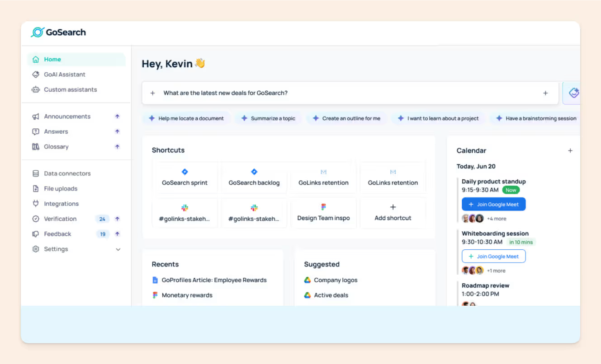Select 'Have a brainstorming session' chip
This screenshot has height=364, width=601.
[x=536, y=118]
